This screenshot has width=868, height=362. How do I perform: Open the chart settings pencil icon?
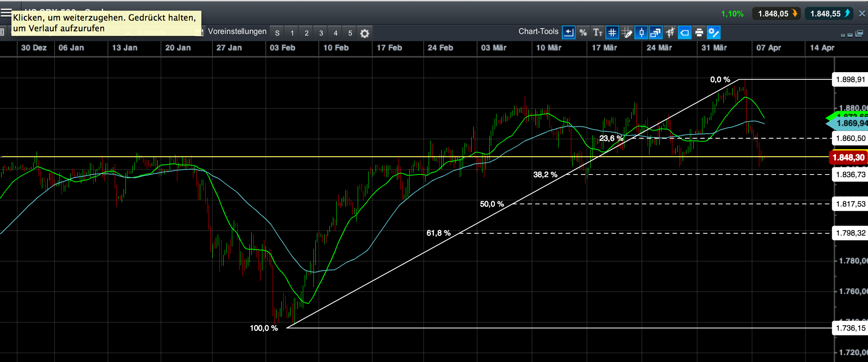coord(714,33)
